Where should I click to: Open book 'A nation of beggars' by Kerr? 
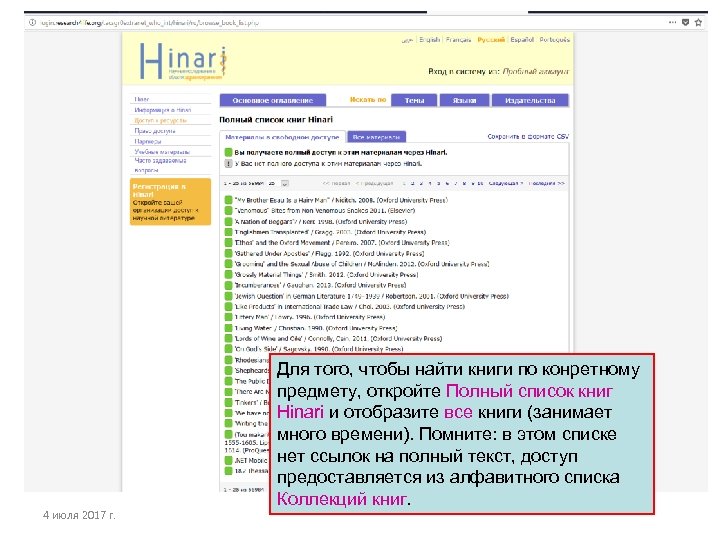321,221
